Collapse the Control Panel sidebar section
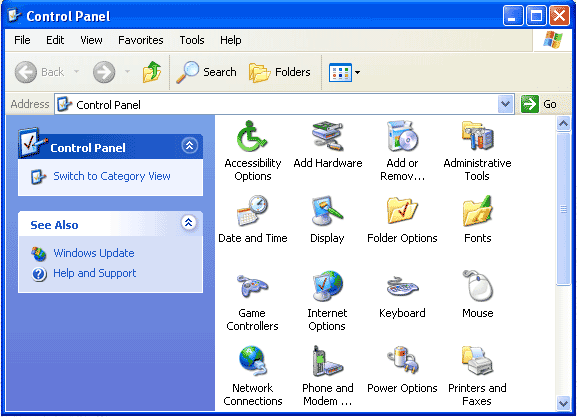The height and width of the screenshot is (417, 577). pyautogui.click(x=190, y=146)
